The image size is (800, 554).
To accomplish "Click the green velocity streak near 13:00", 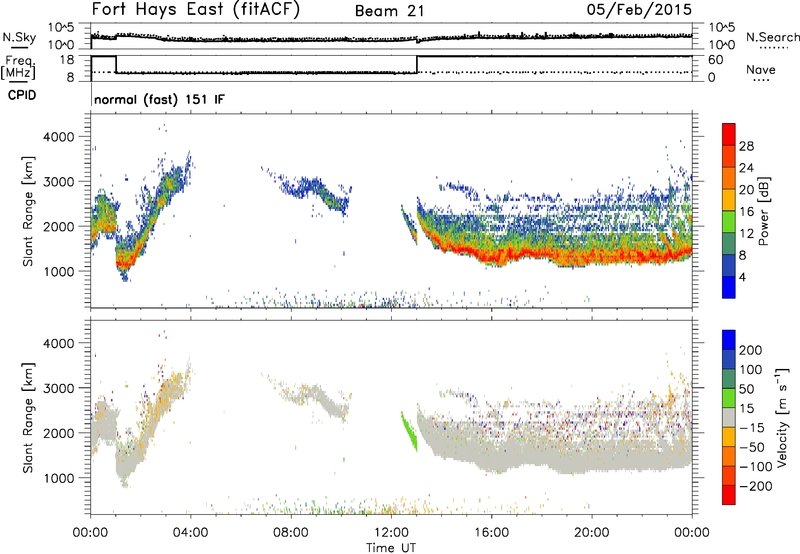I will click(x=409, y=431).
